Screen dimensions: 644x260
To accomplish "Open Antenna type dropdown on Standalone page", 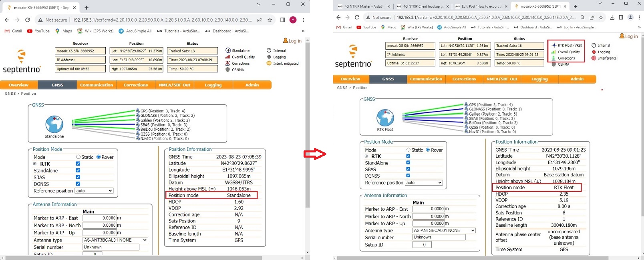I will click(x=115, y=240).
